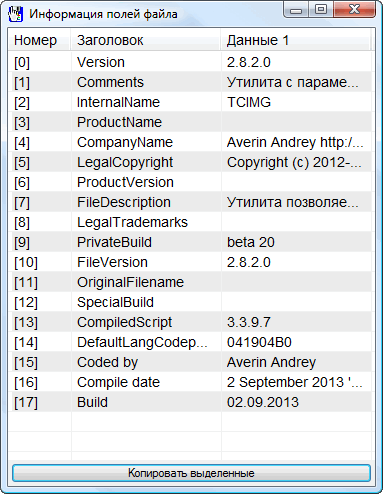This screenshot has height=494, width=383.
Task: Select the Comments row
Action: (x=190, y=82)
